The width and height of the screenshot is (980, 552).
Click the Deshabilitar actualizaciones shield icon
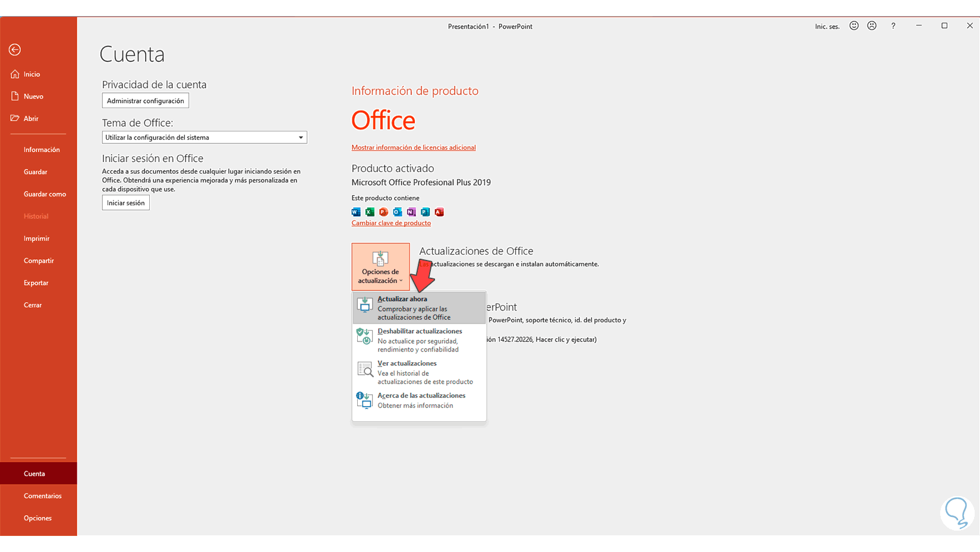click(x=364, y=337)
